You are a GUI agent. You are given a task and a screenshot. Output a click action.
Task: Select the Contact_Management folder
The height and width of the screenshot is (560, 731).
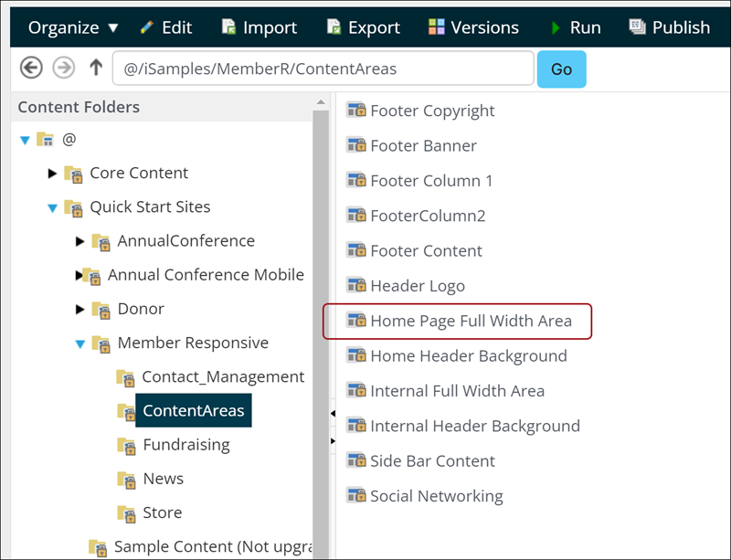point(223,376)
